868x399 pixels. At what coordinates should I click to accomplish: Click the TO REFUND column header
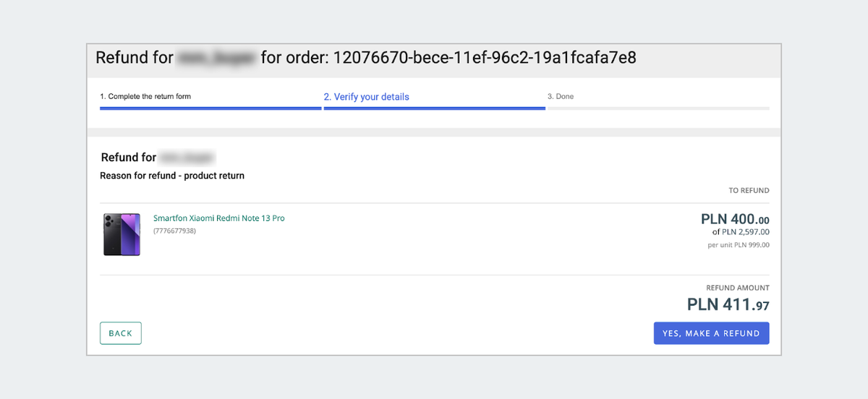[749, 191]
